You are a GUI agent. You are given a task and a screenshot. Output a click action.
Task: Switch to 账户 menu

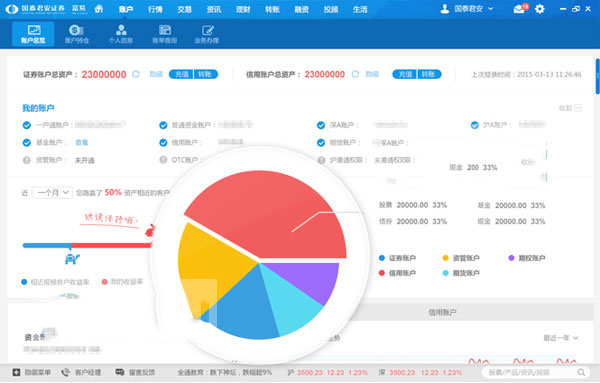click(126, 9)
